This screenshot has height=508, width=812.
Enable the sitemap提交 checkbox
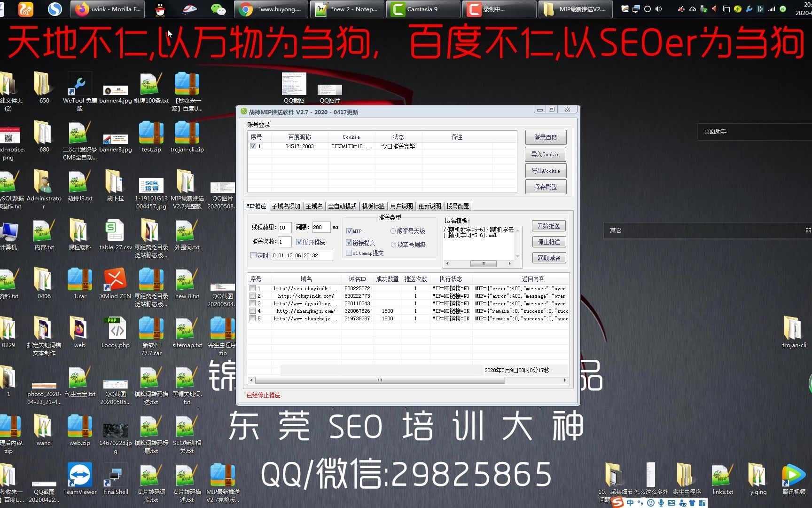coord(349,253)
